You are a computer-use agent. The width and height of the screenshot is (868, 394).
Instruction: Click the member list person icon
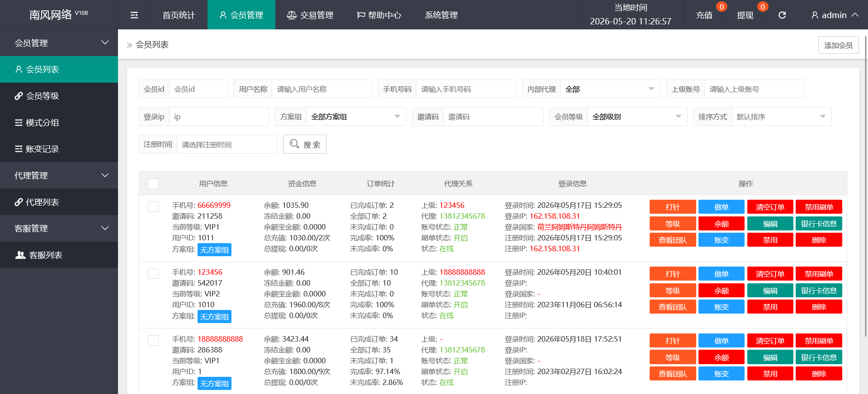click(19, 69)
